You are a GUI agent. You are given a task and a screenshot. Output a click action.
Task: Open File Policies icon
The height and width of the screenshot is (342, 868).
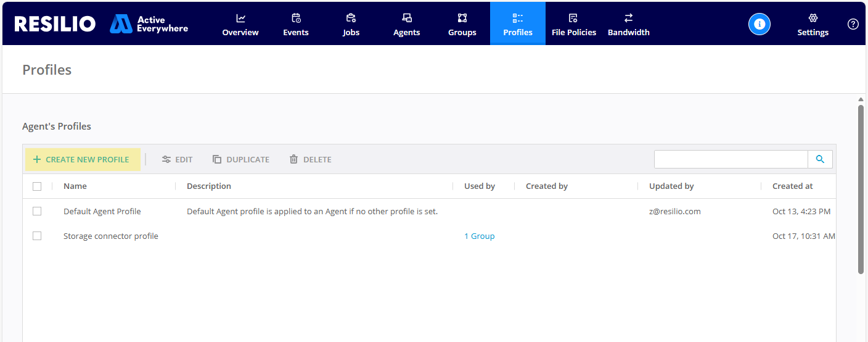573,18
